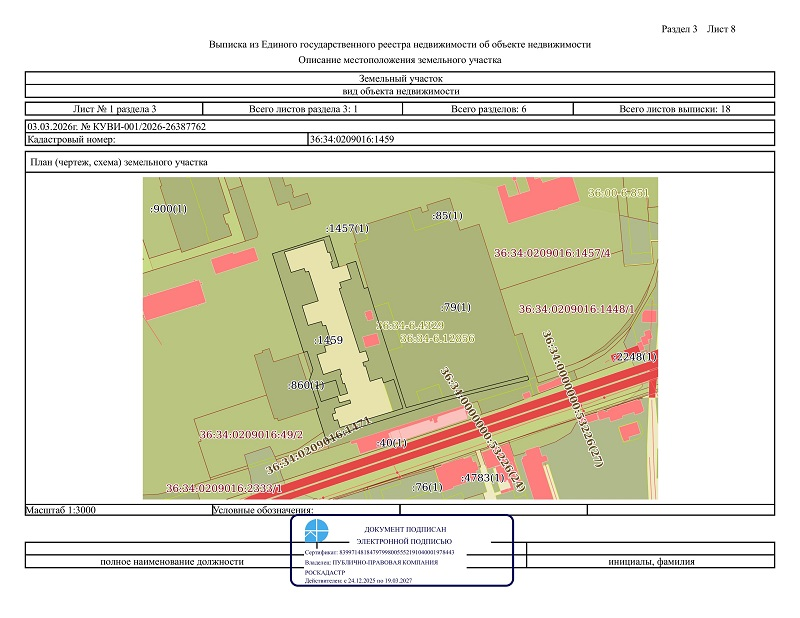Select the :40(1) label near the road
Screen dimensions: 800x618
395,443
